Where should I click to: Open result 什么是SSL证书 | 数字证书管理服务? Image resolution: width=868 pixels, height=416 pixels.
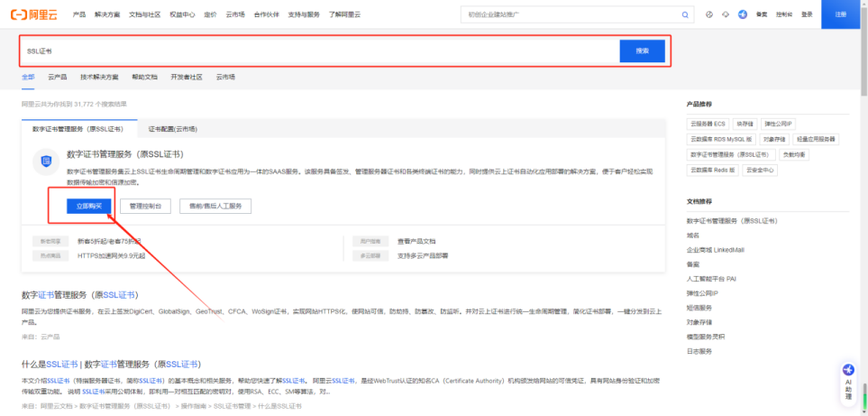[111, 365]
